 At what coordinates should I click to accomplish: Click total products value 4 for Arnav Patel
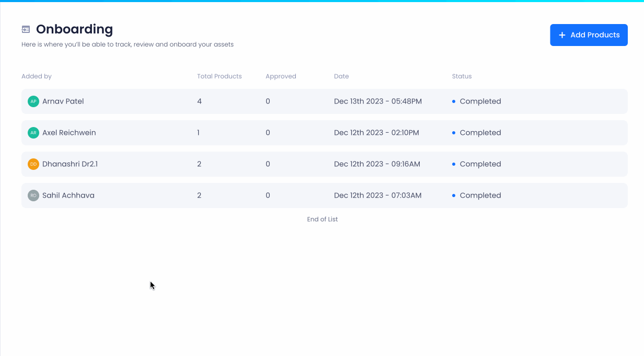click(199, 101)
